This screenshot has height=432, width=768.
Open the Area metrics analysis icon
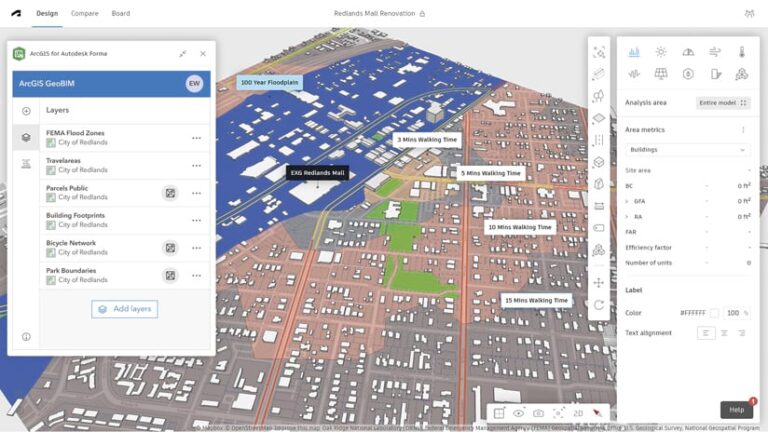coord(634,52)
